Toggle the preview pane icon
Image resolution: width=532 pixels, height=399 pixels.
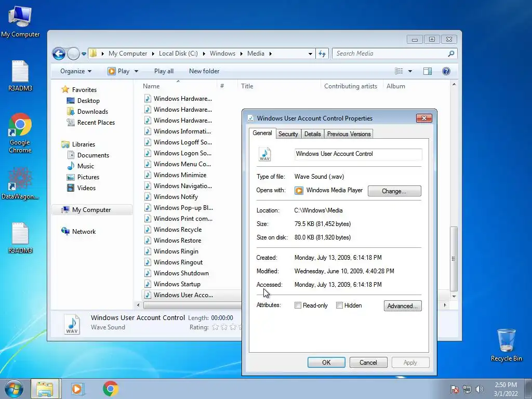428,71
